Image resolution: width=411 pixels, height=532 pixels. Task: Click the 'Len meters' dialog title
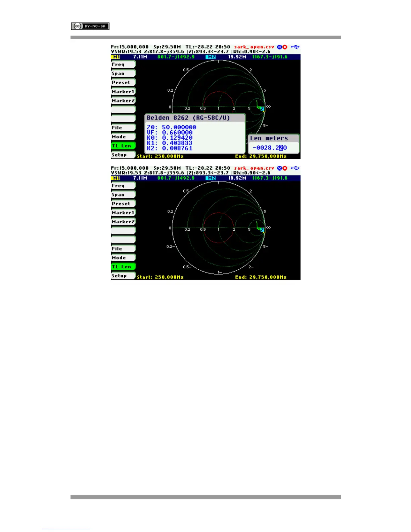(269, 138)
